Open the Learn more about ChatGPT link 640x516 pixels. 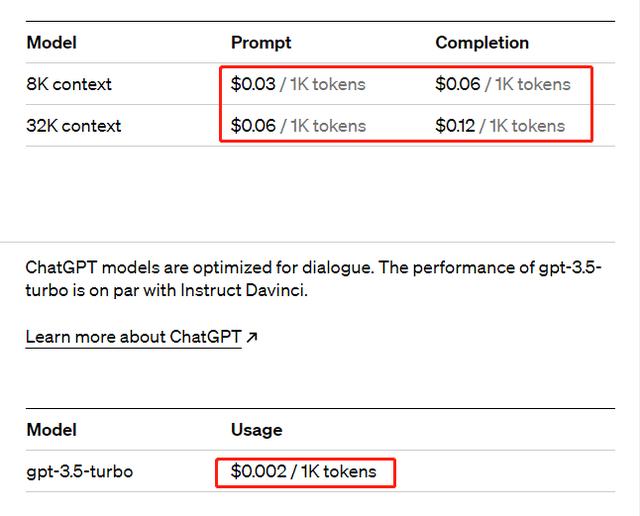(x=133, y=338)
